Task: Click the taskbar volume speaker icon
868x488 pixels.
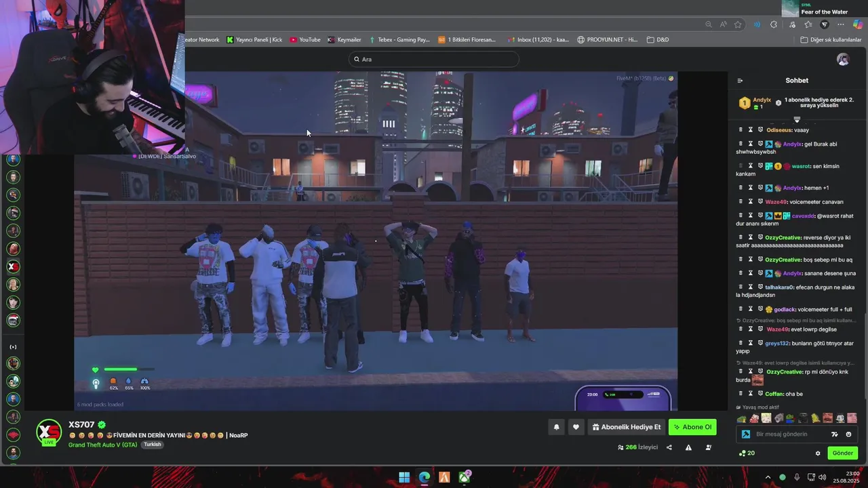Action: (x=823, y=477)
